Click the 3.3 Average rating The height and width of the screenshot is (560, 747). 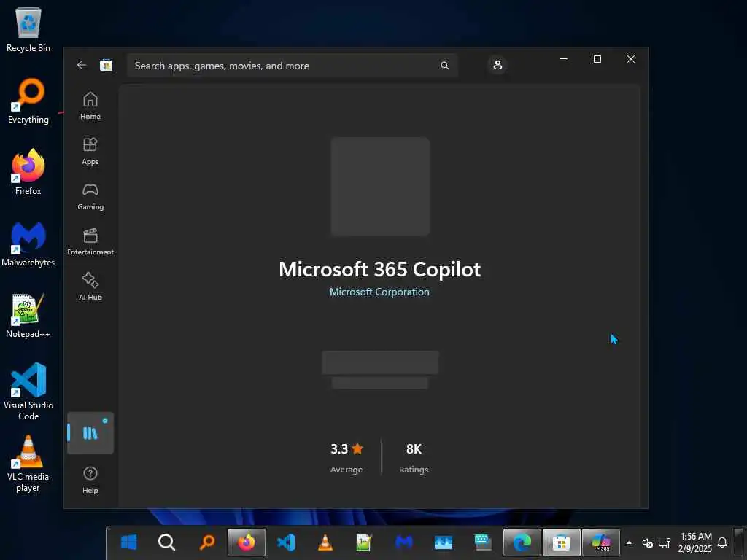click(347, 458)
